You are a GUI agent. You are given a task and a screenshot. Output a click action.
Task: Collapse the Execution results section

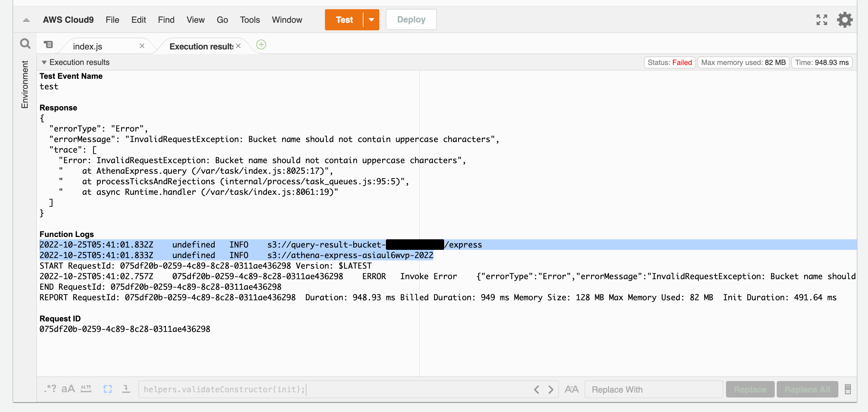44,62
